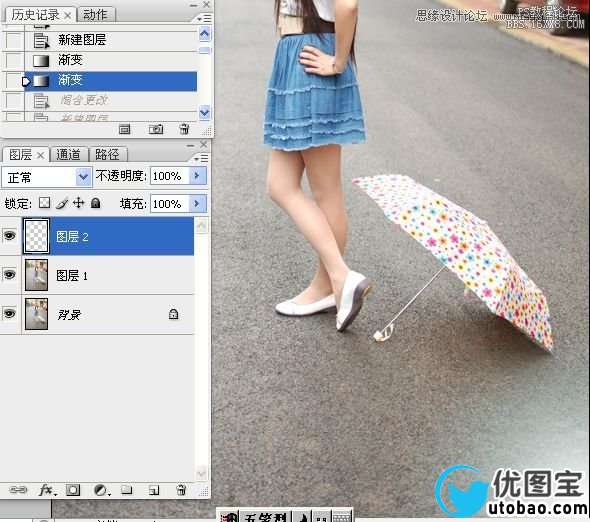Open the IME soft keyboard icon
The width and height of the screenshot is (590, 522).
pos(342,518)
